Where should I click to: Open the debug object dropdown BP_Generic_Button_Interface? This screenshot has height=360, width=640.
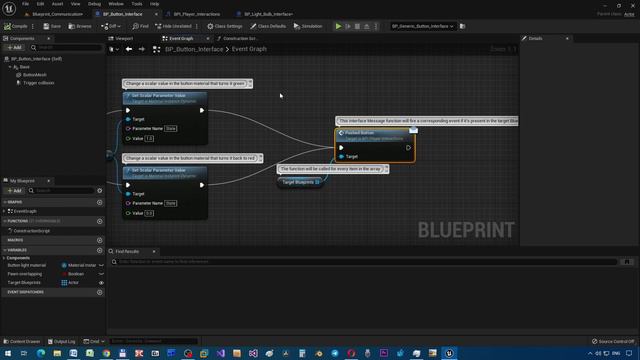click(x=422, y=26)
